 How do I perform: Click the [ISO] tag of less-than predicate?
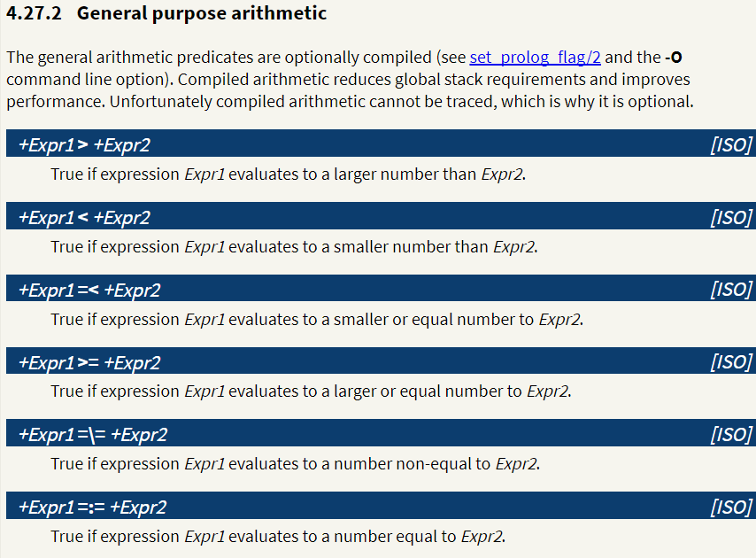coord(731,218)
